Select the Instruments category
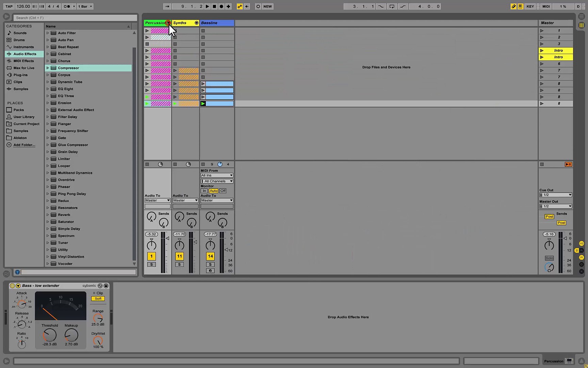 (23, 47)
